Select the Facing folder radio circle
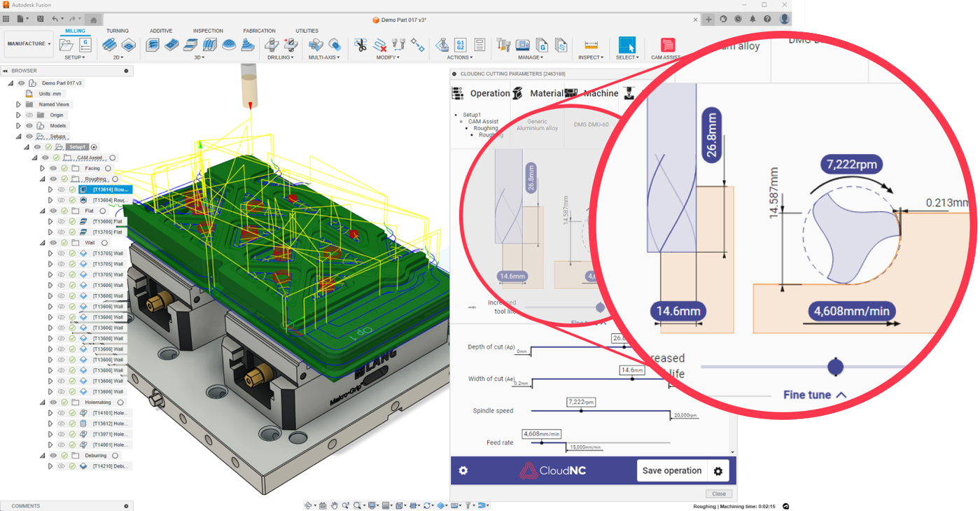This screenshot has width=980, height=511. pos(108,168)
